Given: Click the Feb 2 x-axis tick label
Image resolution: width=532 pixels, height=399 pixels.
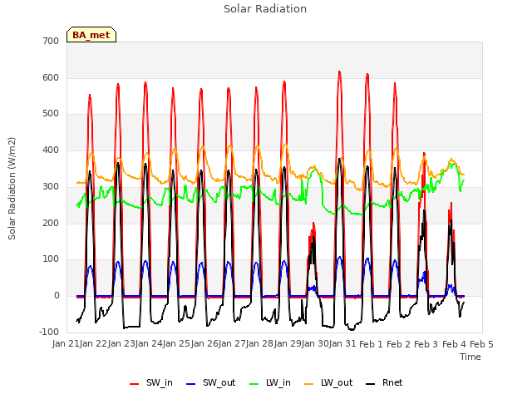Looking at the screenshot, I should [399, 344].
